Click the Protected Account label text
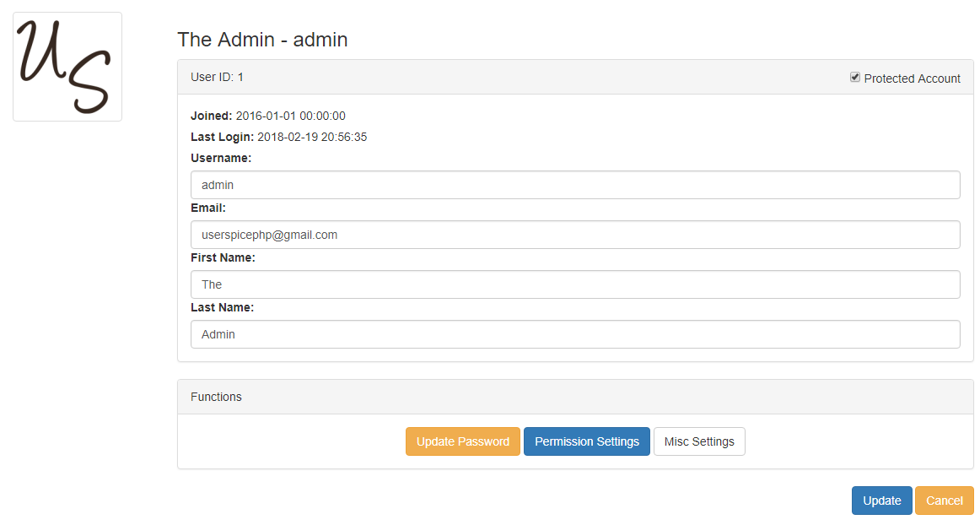980x525 pixels. [x=912, y=78]
